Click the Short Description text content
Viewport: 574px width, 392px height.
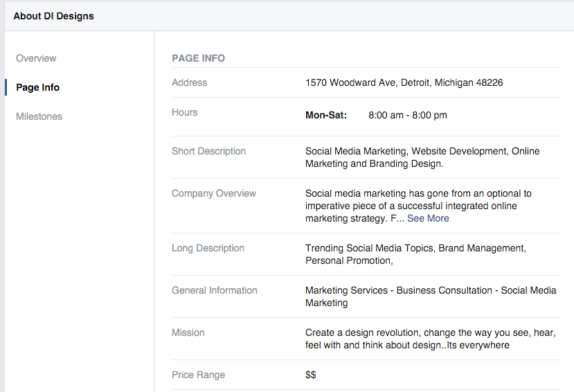pos(422,157)
